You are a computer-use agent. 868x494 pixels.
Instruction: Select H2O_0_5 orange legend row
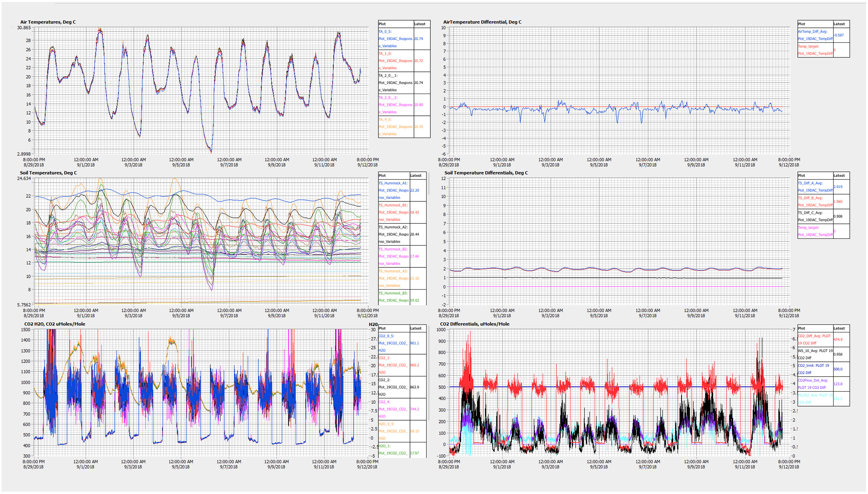pos(393,431)
